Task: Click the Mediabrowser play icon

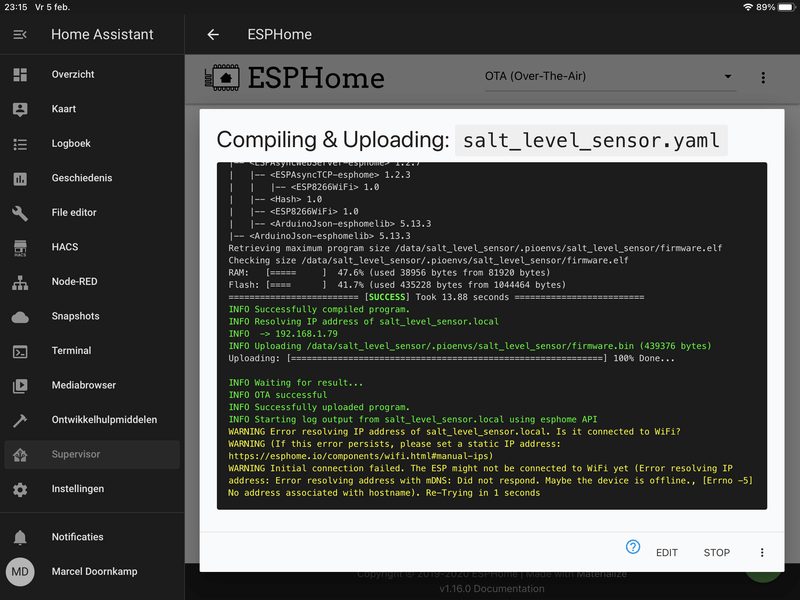Action: [x=20, y=386]
